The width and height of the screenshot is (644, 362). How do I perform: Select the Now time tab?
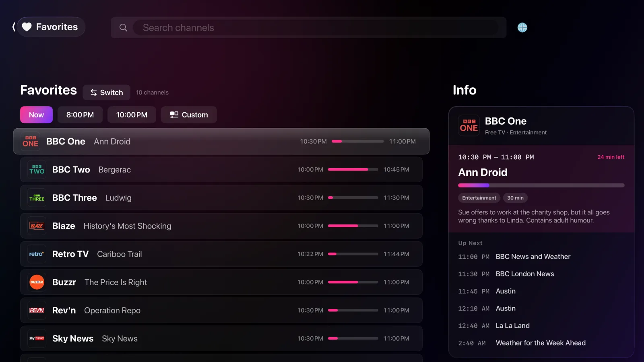[x=36, y=115]
